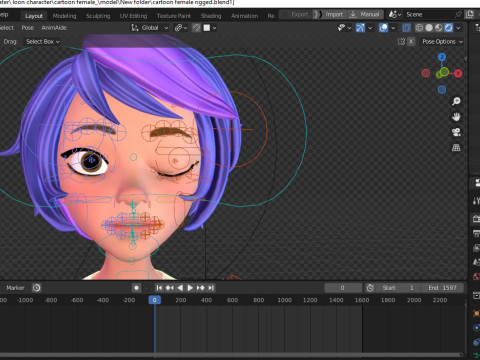
Task: Open the AnimAide menu
Action: click(54, 28)
